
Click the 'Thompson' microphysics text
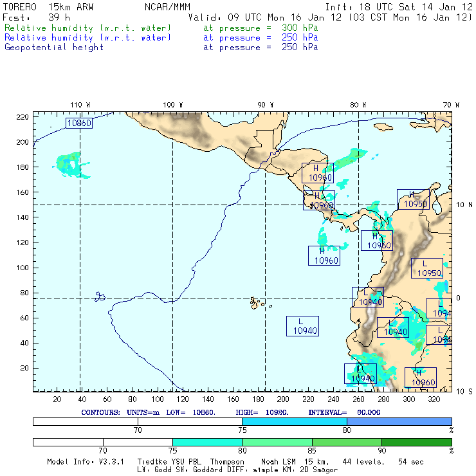(x=227, y=462)
